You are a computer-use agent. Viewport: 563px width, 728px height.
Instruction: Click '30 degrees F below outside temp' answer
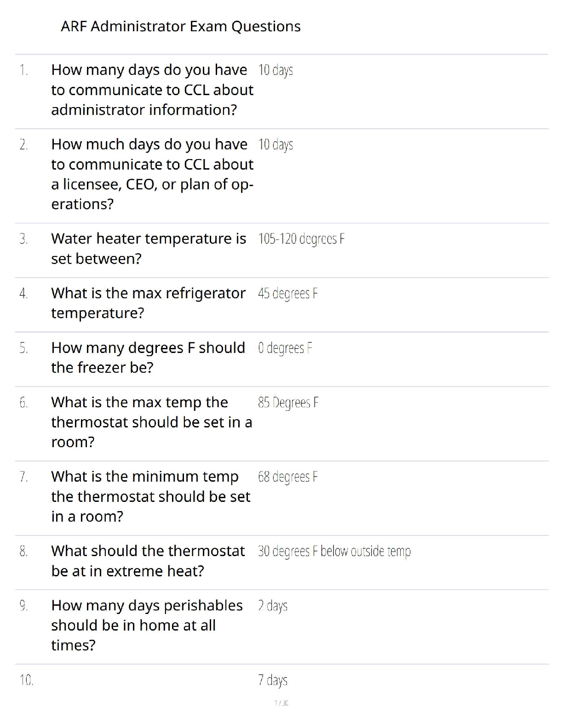pyautogui.click(x=334, y=551)
